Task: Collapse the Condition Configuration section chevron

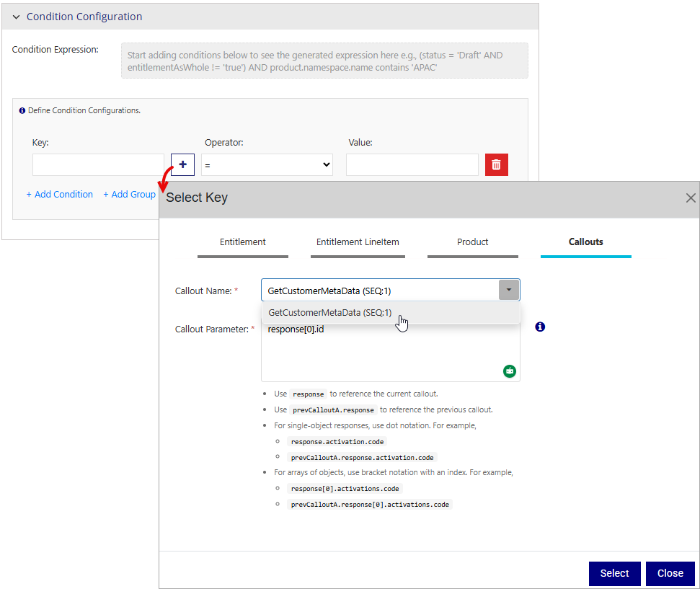Action: (16, 17)
